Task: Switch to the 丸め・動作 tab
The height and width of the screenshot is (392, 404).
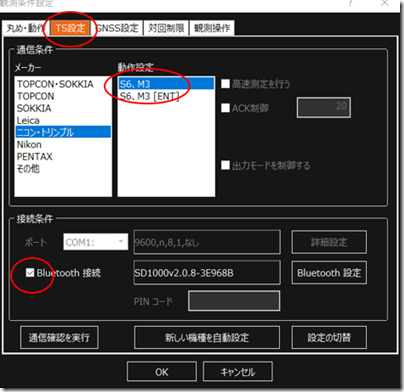Action: 26,28
